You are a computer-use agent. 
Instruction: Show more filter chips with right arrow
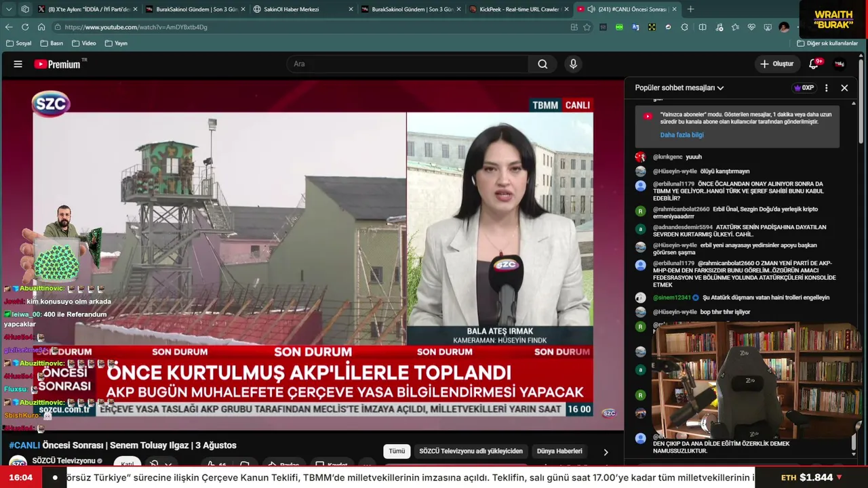tap(606, 452)
